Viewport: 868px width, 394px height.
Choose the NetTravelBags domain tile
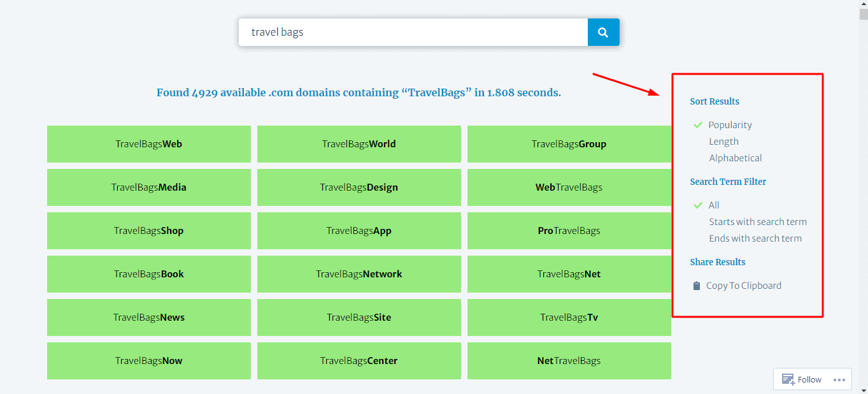pos(569,361)
